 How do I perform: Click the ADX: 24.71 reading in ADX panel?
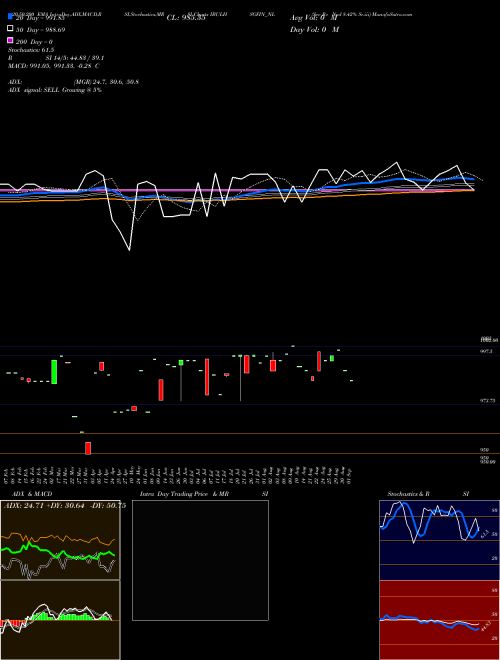point(24,505)
